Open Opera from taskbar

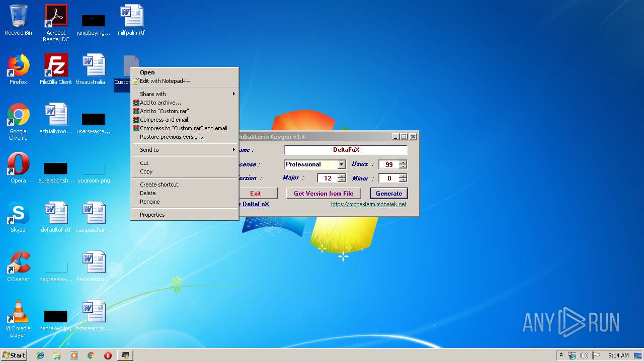pyautogui.click(x=108, y=355)
